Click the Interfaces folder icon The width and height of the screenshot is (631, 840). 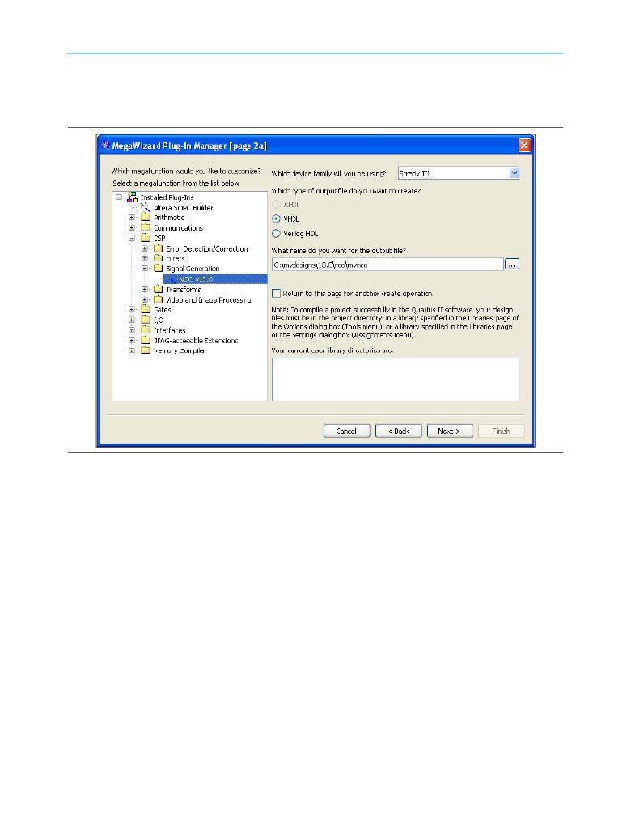(x=145, y=329)
